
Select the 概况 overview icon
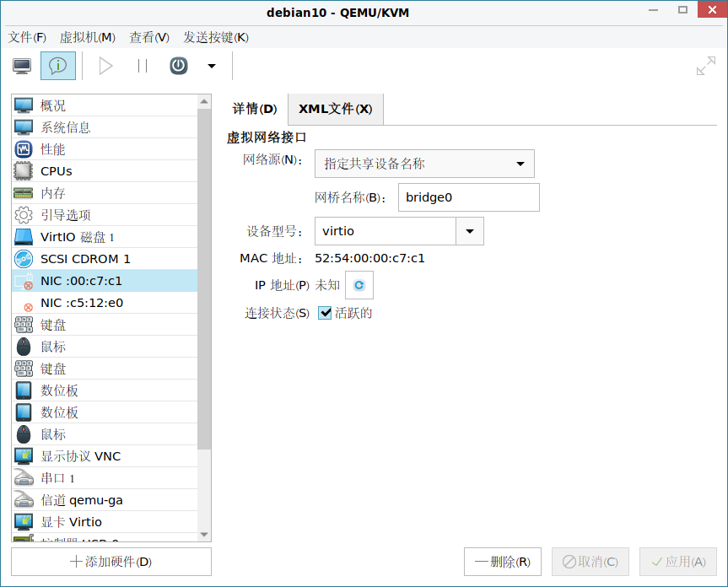pos(24,105)
